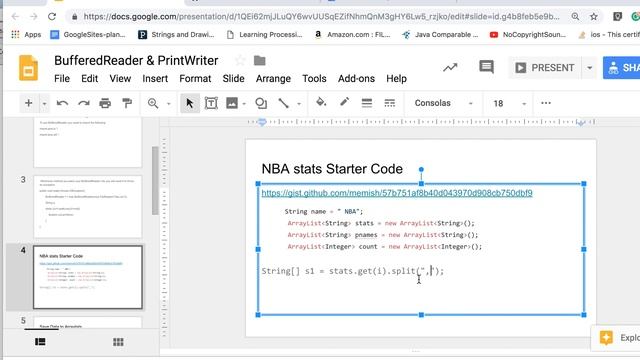This screenshot has width=640, height=360.
Task: Open the font size 18 dropdown
Action: click(509, 103)
